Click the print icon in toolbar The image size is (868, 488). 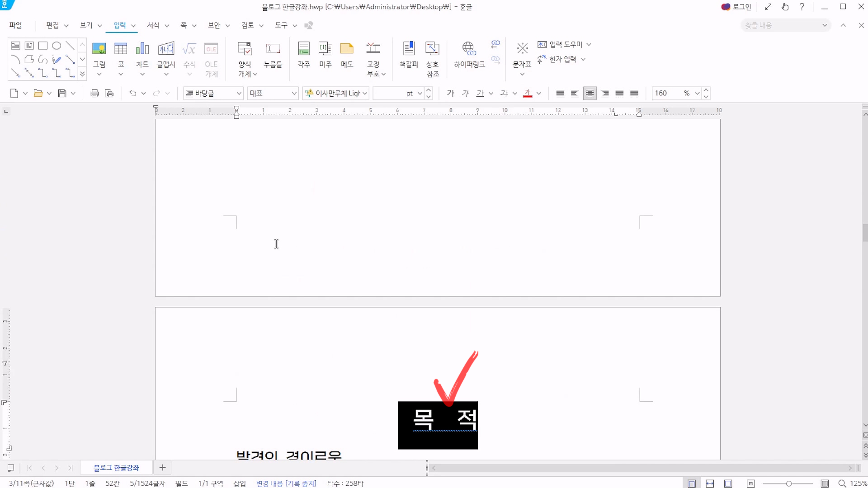[x=94, y=94]
